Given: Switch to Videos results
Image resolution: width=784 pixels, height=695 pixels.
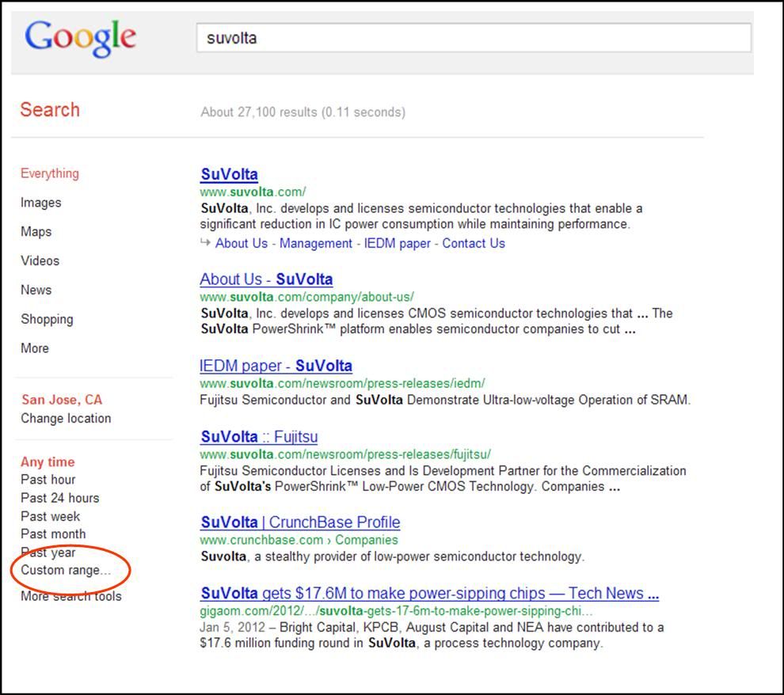Looking at the screenshot, I should coord(40,260).
